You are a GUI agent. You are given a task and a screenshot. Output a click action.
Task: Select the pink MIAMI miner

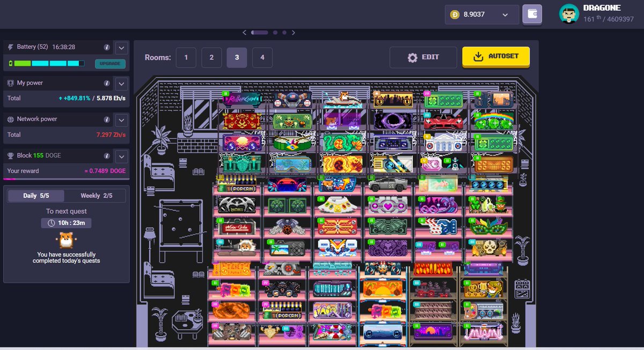484,332
